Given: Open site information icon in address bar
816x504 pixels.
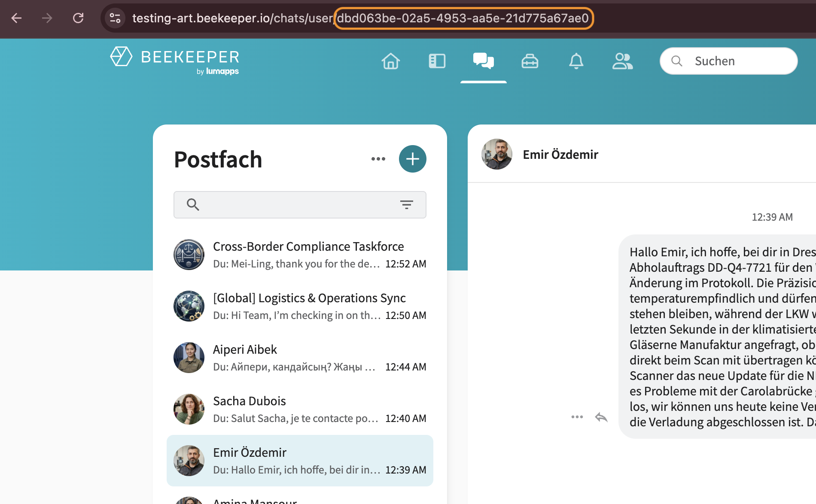Looking at the screenshot, I should (x=115, y=18).
